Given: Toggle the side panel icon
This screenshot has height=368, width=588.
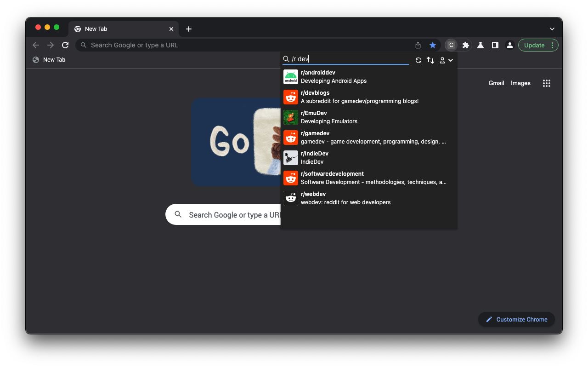Looking at the screenshot, I should click(495, 45).
